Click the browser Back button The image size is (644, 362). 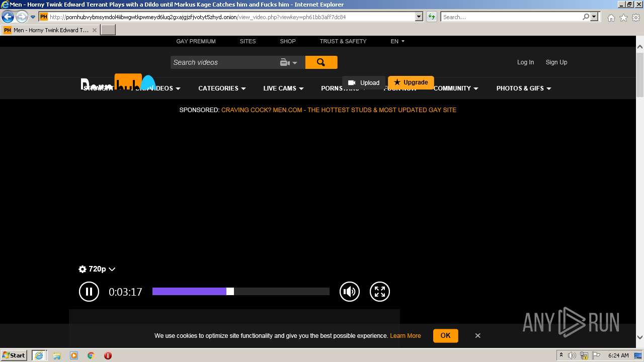(8, 17)
